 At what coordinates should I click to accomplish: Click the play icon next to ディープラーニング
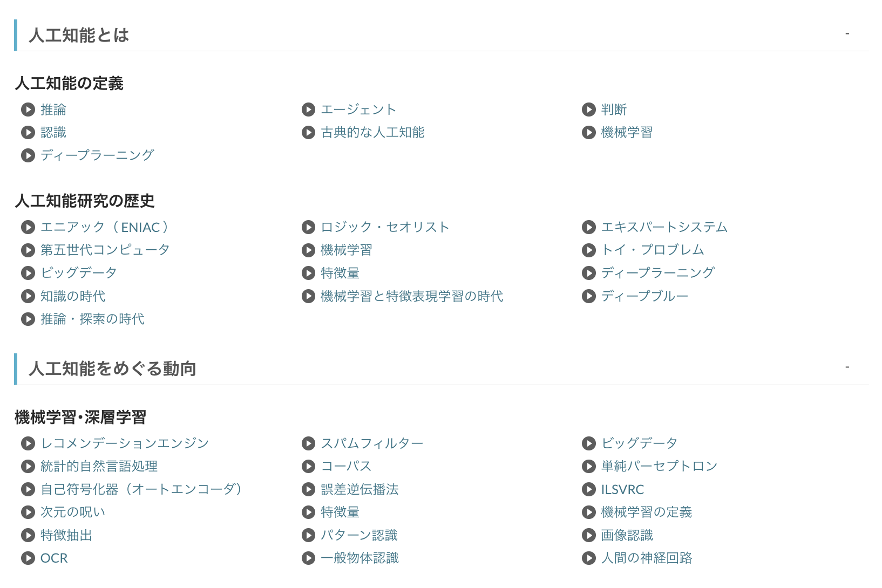28,155
